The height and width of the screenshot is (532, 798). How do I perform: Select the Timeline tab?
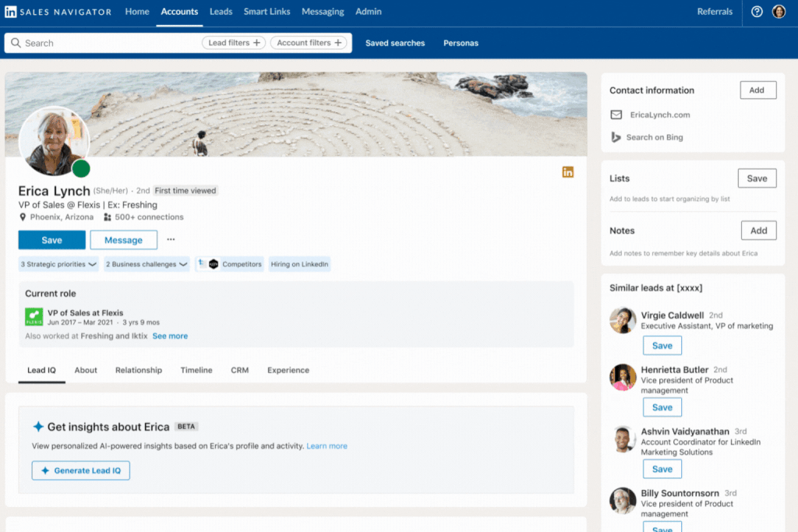(x=196, y=370)
